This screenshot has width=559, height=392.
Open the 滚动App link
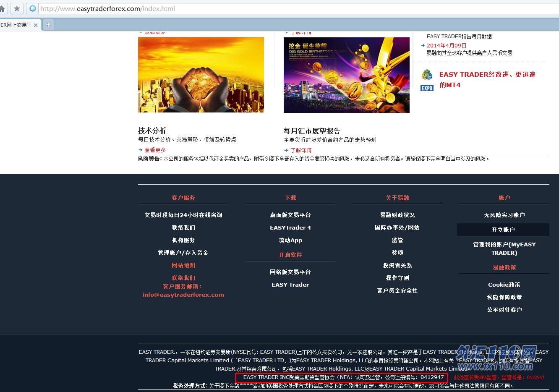click(x=290, y=240)
